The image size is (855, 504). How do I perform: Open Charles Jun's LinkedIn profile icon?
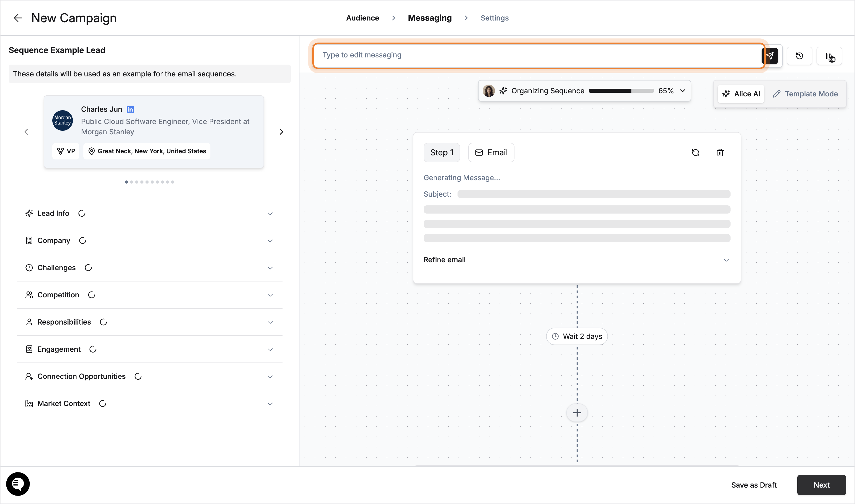point(130,109)
